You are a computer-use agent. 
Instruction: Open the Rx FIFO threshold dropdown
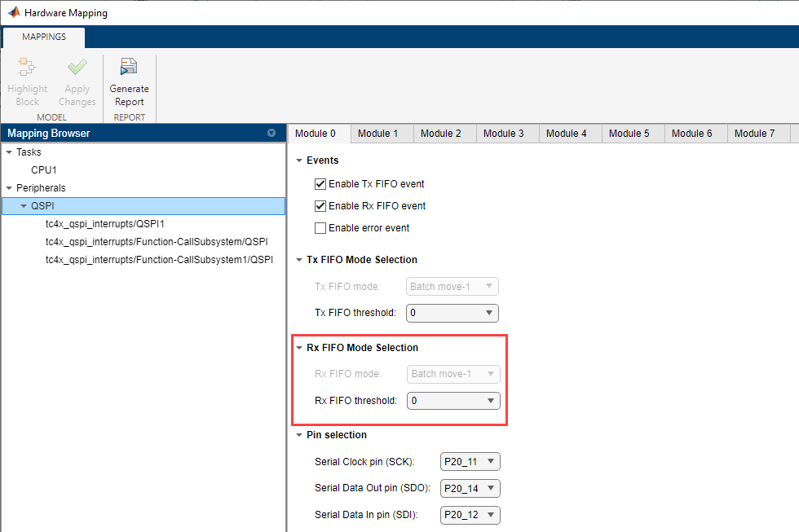tap(453, 401)
